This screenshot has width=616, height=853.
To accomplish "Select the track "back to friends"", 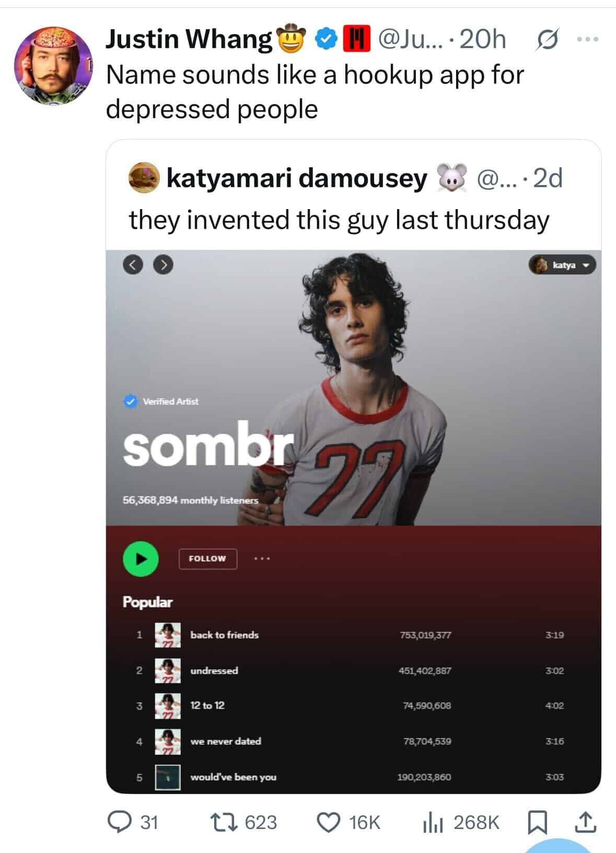I will tap(225, 635).
